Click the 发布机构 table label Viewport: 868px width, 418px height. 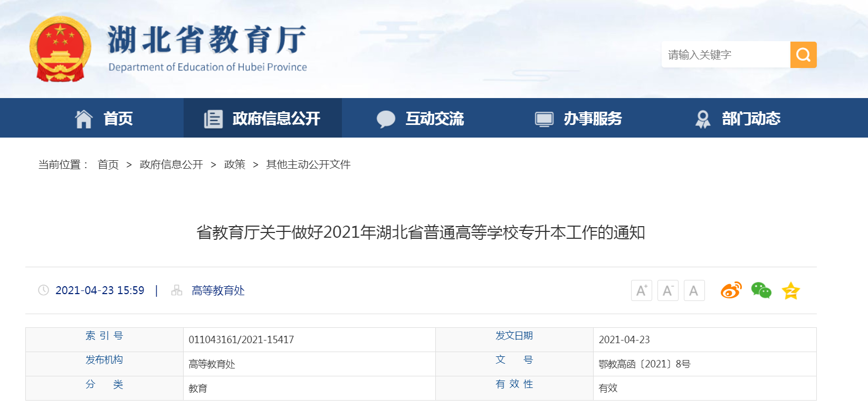point(104,360)
